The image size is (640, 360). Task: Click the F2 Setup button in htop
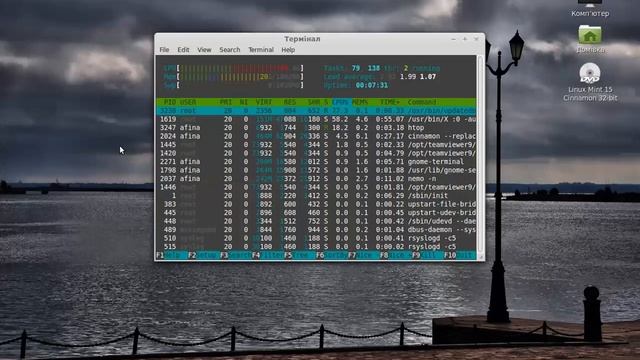click(x=204, y=255)
